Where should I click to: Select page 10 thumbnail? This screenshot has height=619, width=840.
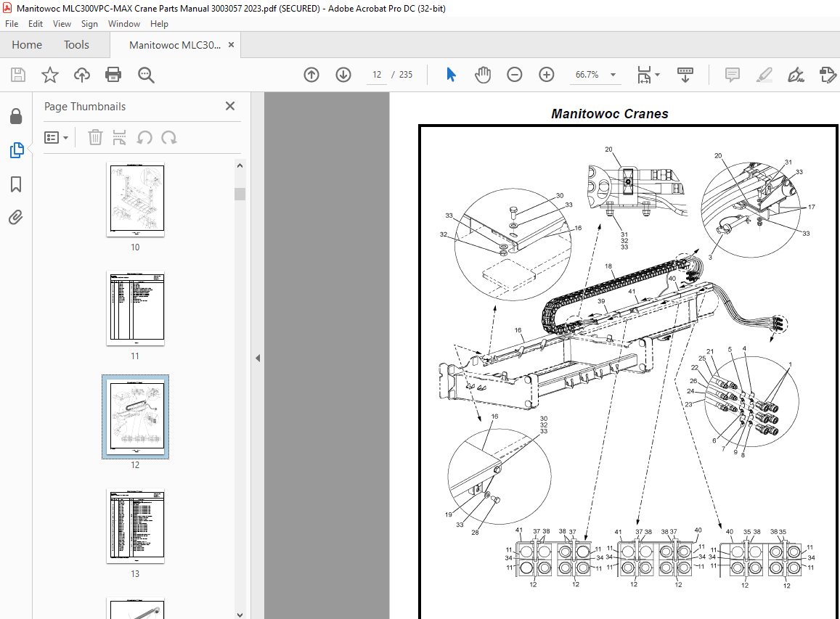click(136, 199)
